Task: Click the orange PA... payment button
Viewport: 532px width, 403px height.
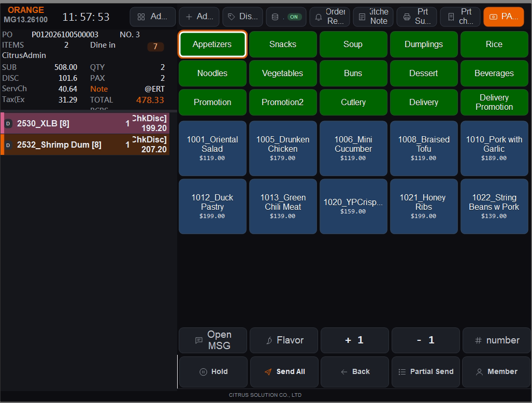Action: click(x=504, y=17)
